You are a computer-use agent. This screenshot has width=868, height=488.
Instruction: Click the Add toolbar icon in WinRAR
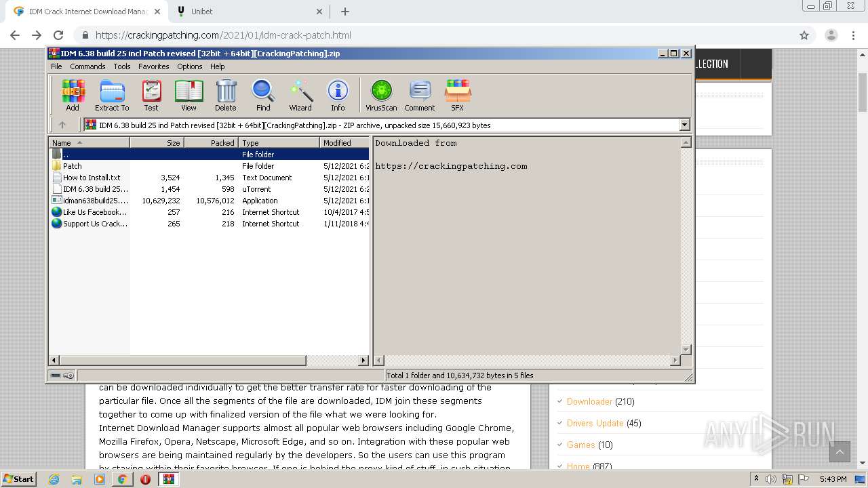click(x=73, y=95)
